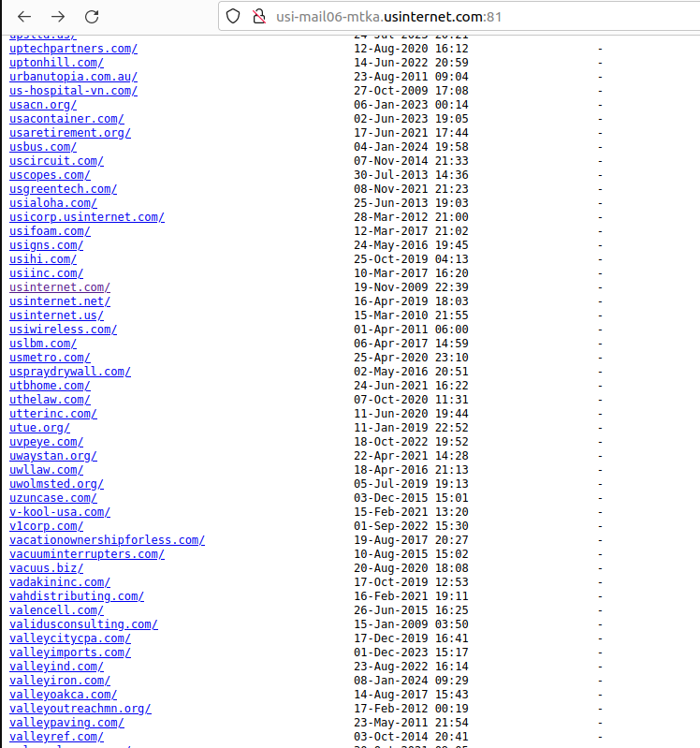Screen dimensions: 700x748
Task: Open usifoam.com/ directory
Action: [51, 231]
